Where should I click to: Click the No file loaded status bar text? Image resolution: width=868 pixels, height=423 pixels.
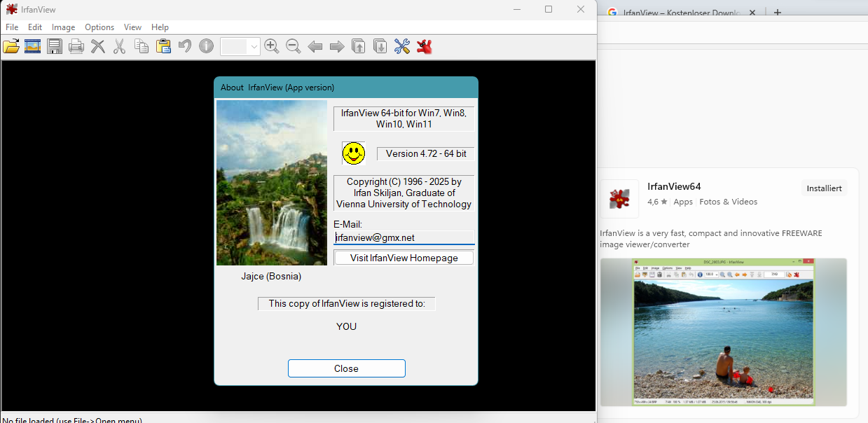(x=72, y=419)
